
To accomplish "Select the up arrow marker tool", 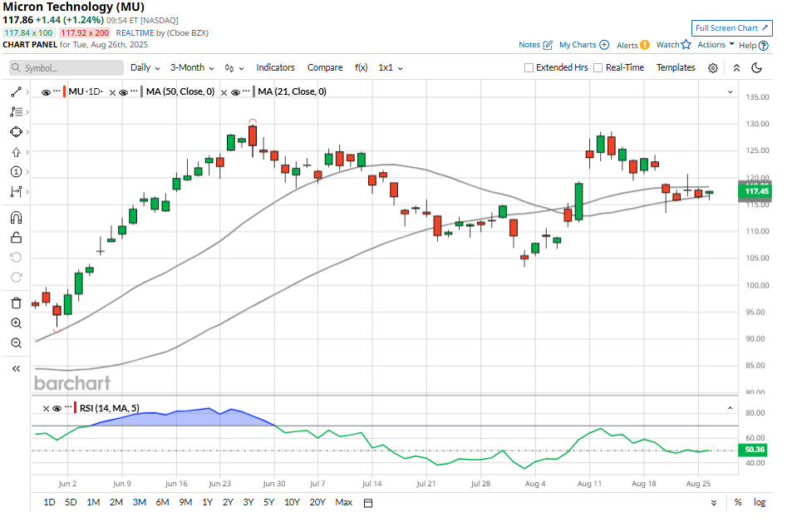I will pyautogui.click(x=16, y=151).
